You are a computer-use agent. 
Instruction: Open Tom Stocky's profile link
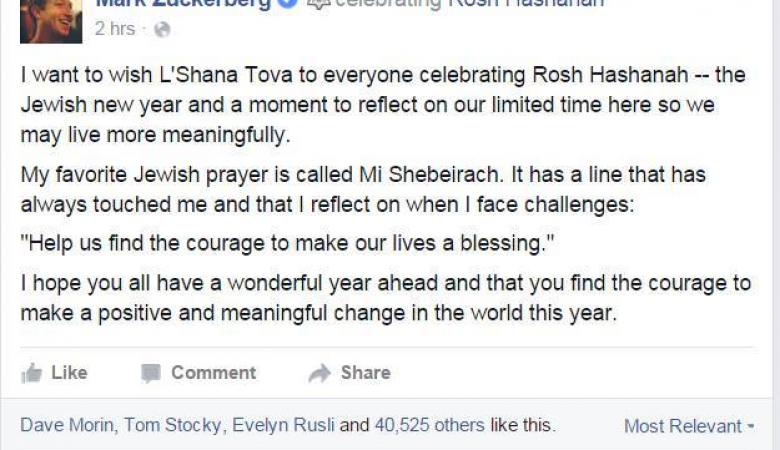tap(175, 425)
